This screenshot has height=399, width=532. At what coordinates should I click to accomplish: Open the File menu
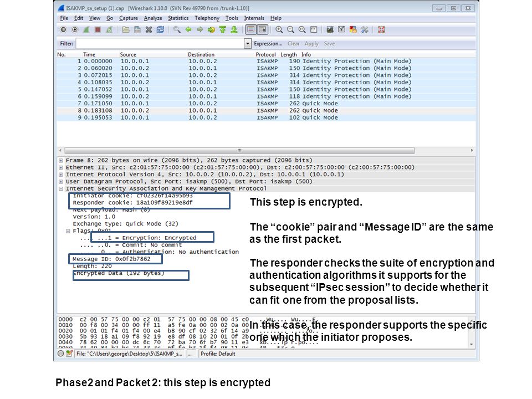click(x=64, y=18)
